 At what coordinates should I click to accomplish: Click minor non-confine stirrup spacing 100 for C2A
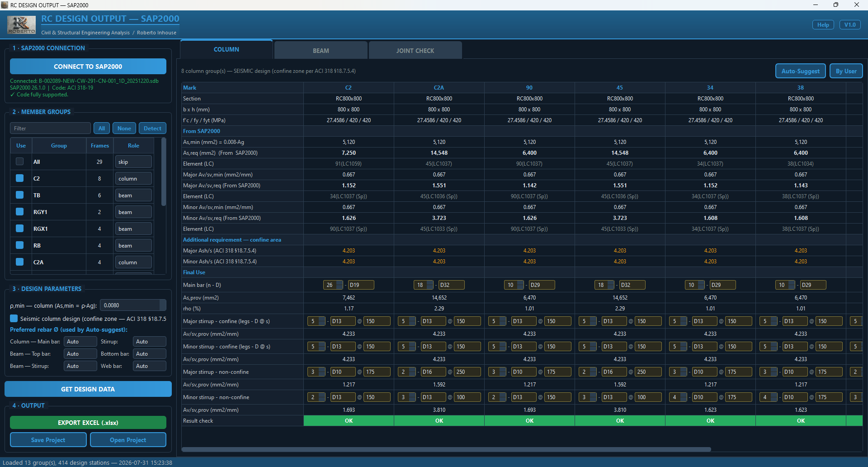click(467, 397)
